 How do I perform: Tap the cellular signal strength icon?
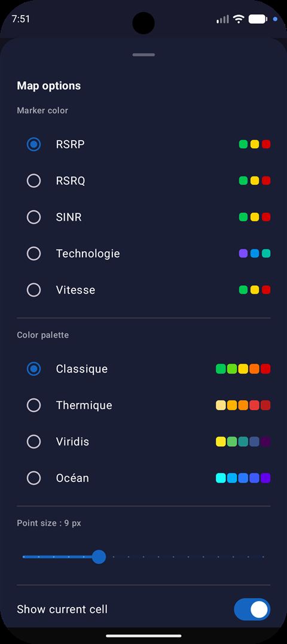(222, 19)
